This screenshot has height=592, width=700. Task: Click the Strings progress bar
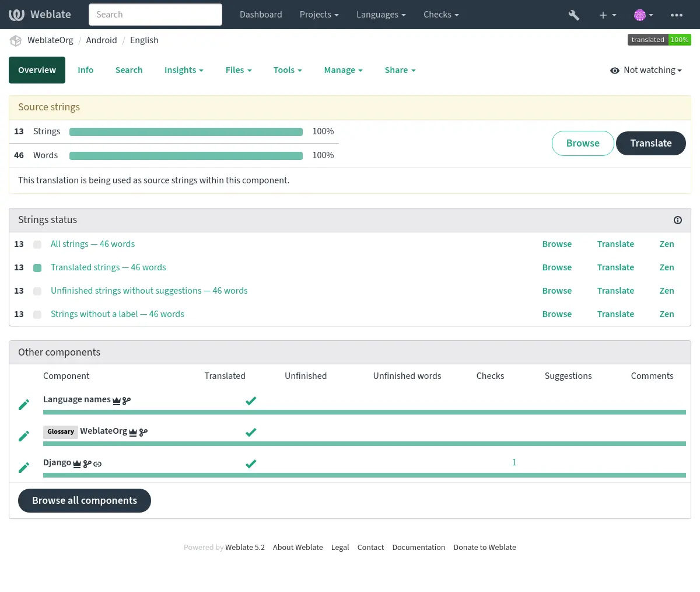(186, 132)
